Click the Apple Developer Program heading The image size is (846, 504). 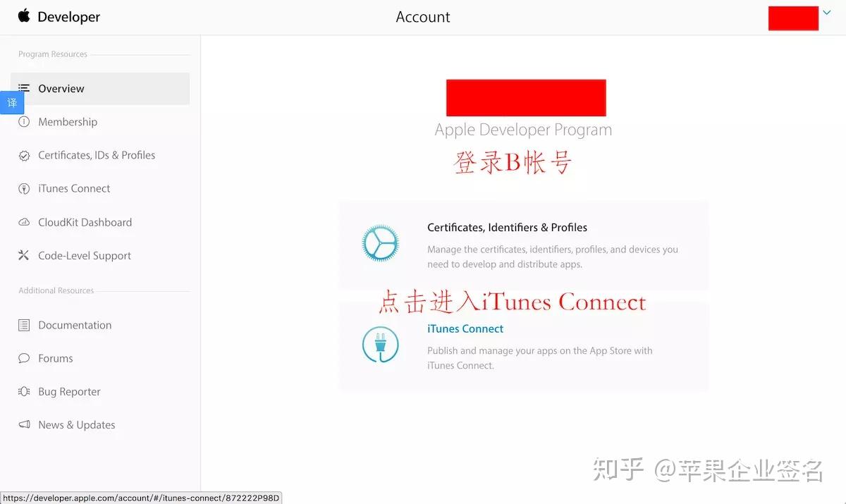pyautogui.click(x=523, y=130)
